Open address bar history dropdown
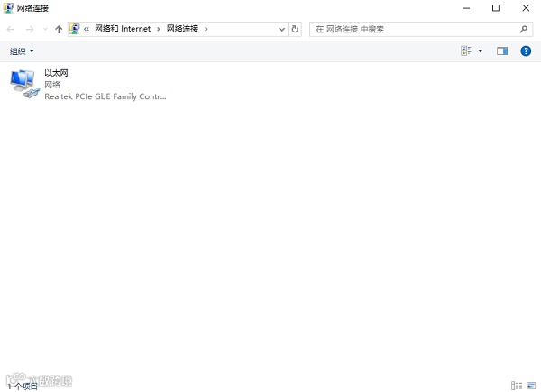Screen dimensions: 541x392 coord(282,30)
